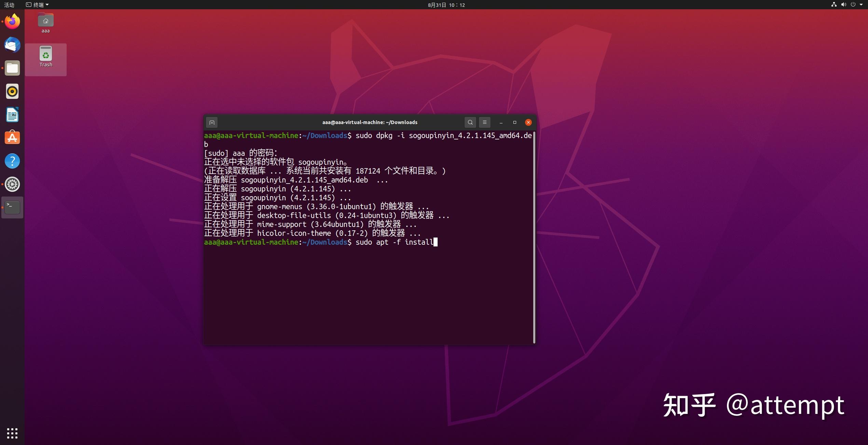Click the line mentioning 187124 个文件和目录
This screenshot has width=868, height=445.
(x=325, y=171)
